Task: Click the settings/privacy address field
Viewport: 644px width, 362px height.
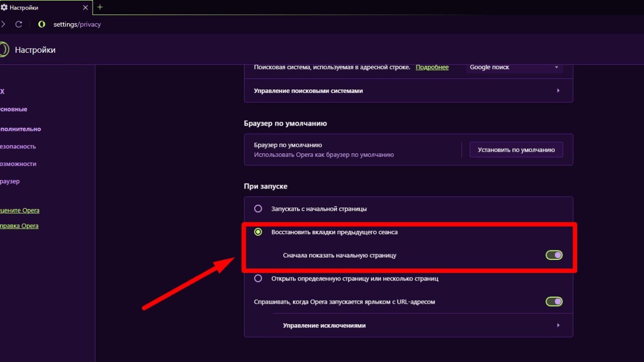Action: tap(77, 24)
